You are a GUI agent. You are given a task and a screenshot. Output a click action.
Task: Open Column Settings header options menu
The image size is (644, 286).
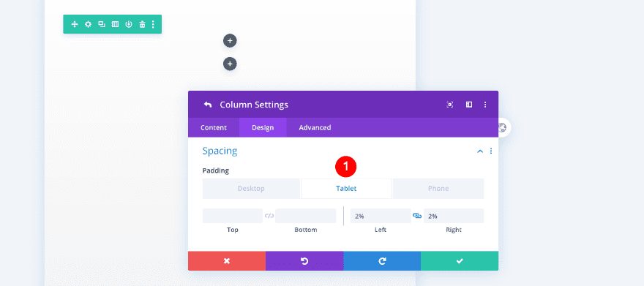[x=485, y=105]
